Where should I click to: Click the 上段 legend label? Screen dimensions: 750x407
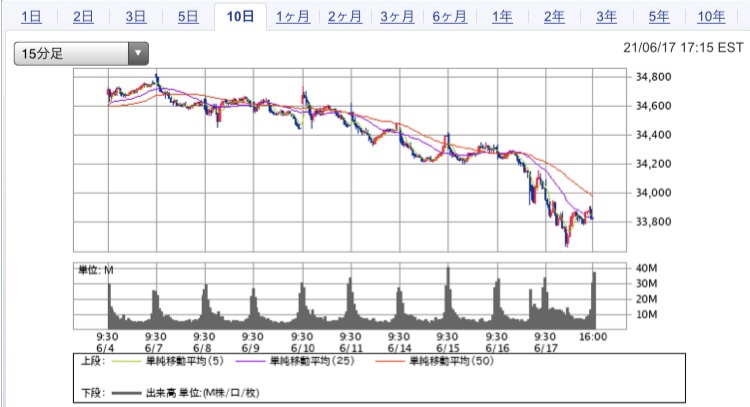pos(93,361)
